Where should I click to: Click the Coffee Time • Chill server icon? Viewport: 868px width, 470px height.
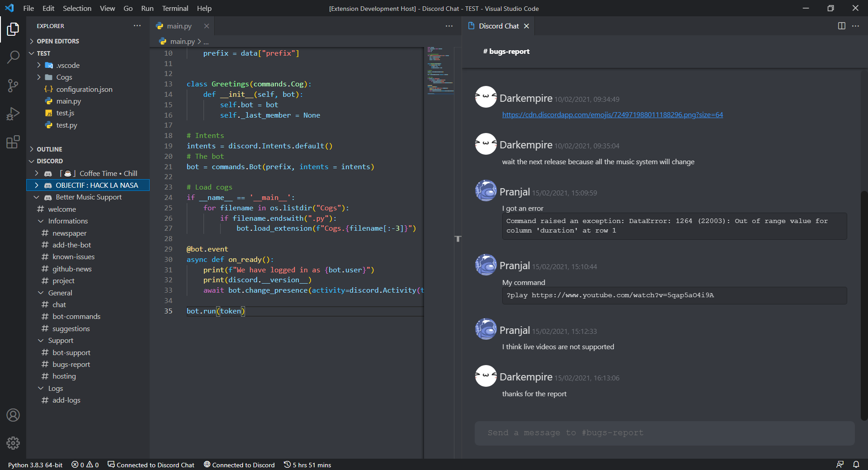[48, 174]
